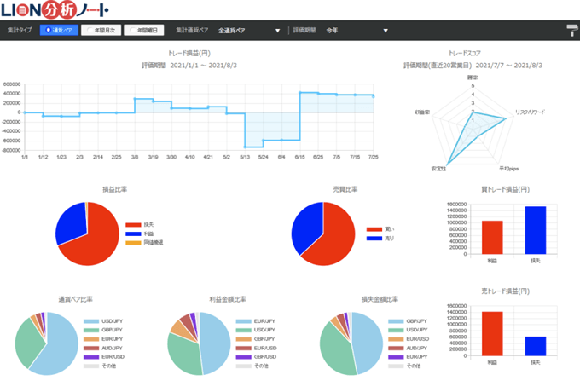Viewport: 580px width, 392px height.
Task: Toggle その他 legend in 利益金額比率 chart
Action: coord(252,366)
